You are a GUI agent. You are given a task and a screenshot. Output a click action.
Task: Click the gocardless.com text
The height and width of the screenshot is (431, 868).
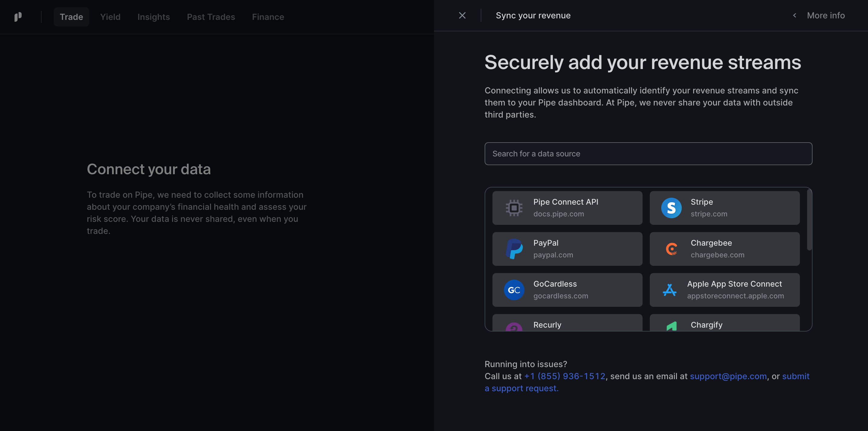pyautogui.click(x=561, y=296)
